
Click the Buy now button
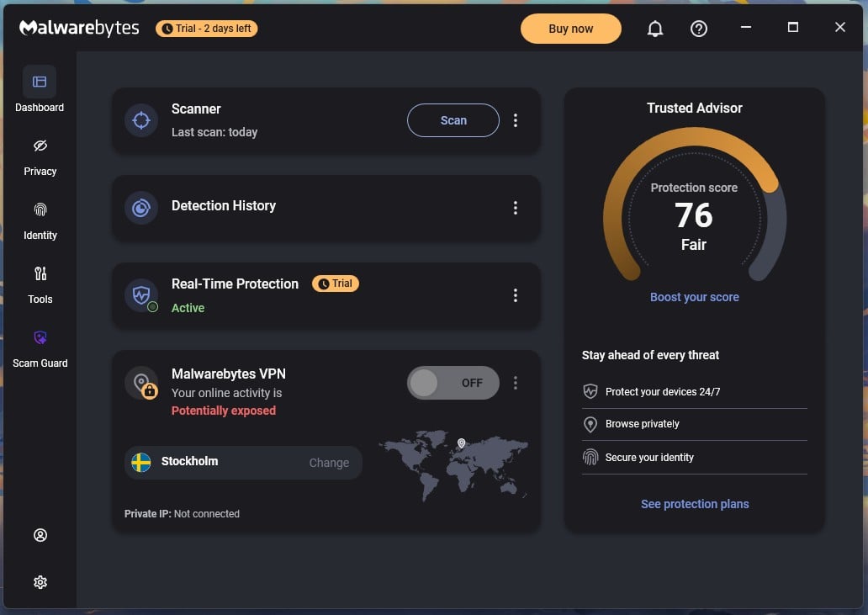570,29
